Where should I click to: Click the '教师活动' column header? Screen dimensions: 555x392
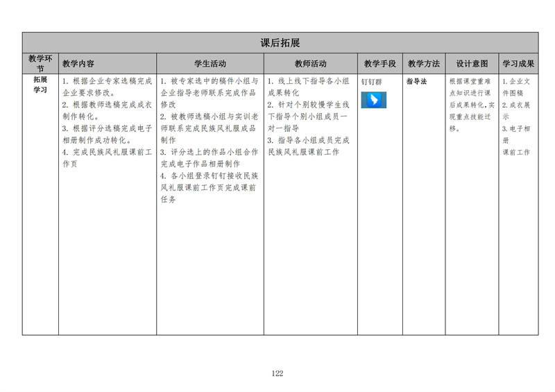click(310, 64)
